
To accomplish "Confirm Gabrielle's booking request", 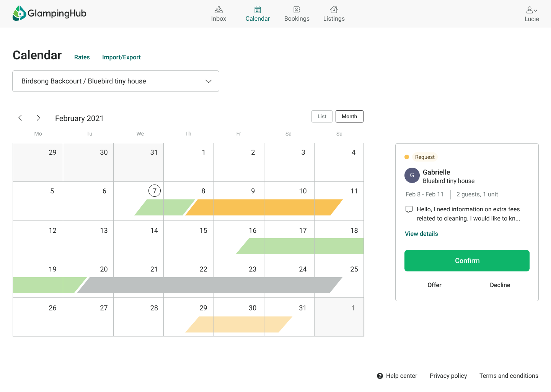I will [x=467, y=261].
